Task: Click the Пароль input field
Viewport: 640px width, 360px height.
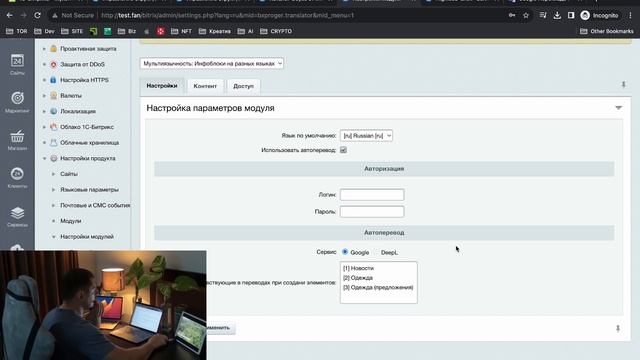Action: (x=372, y=211)
